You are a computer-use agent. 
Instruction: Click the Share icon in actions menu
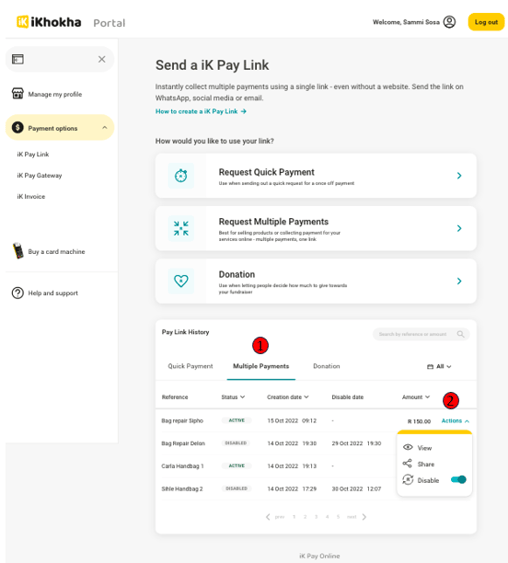(x=407, y=464)
